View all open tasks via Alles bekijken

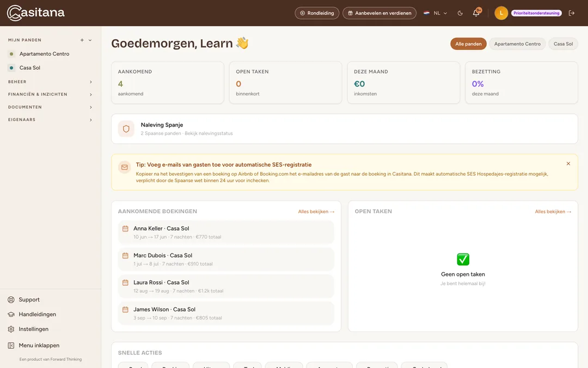click(553, 212)
